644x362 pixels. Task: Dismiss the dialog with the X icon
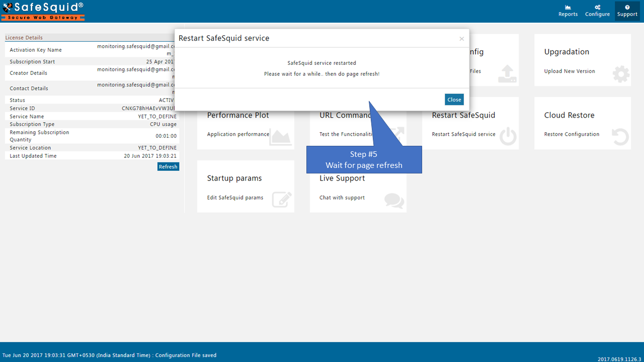[461, 39]
